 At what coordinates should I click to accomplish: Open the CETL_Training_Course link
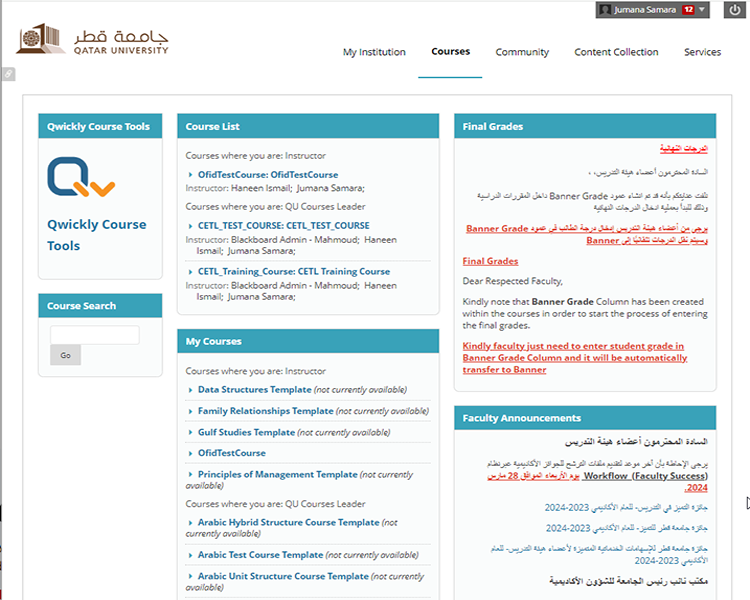coord(294,271)
